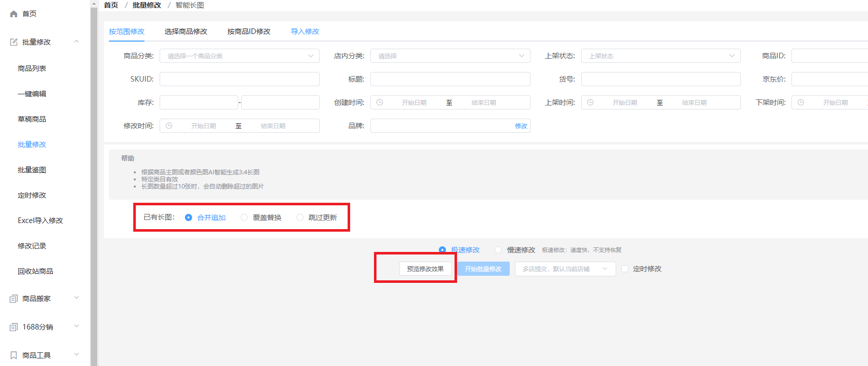Screen dimensions: 868x366
Task: Enable the 定时修改 checkbox
Action: click(x=625, y=269)
